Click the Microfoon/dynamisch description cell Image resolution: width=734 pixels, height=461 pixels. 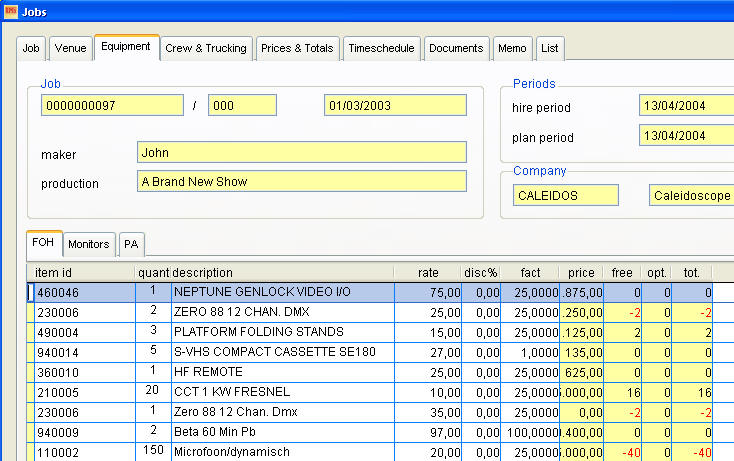(x=283, y=452)
